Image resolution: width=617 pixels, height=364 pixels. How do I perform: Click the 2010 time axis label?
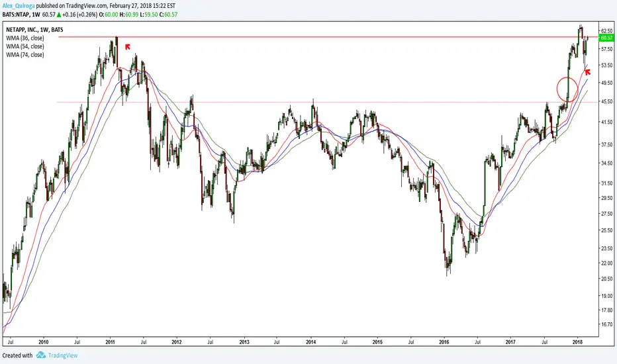(x=43, y=342)
